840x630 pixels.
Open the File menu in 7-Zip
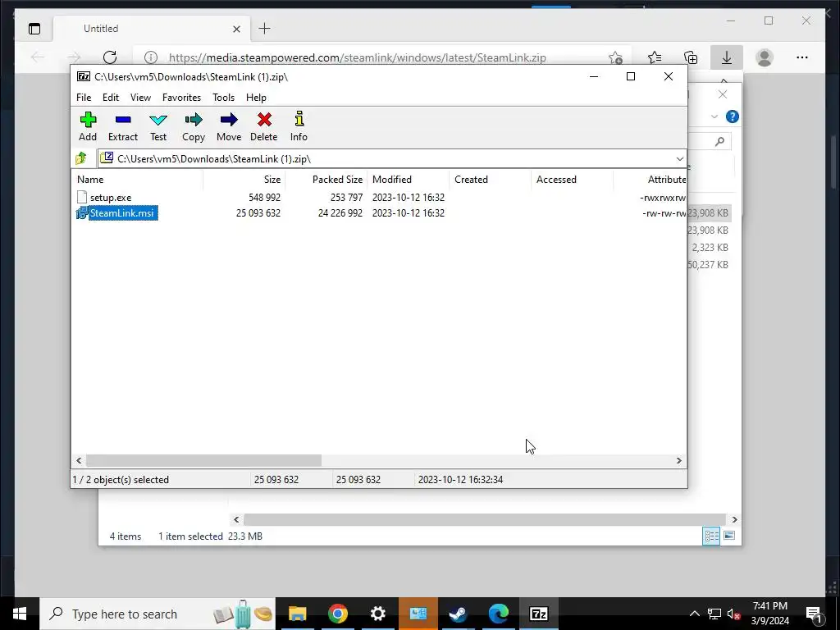point(84,98)
